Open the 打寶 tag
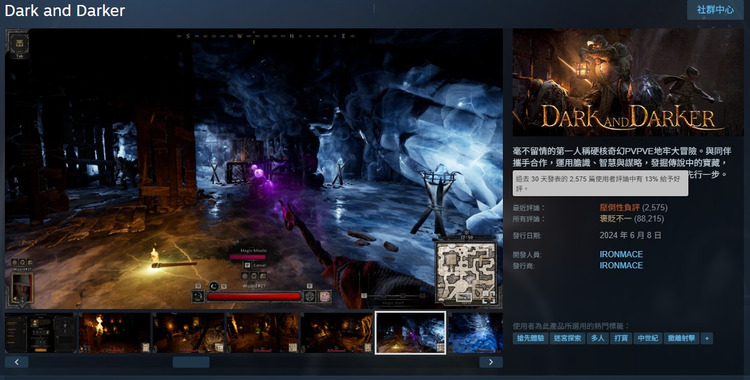 pos(621,338)
